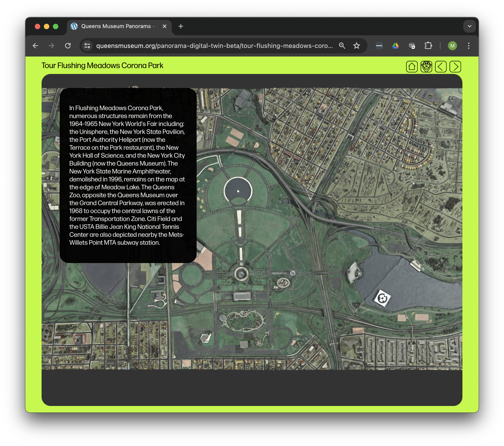Image resolution: width=504 pixels, height=446 pixels.
Task: Open the Extensions puzzle menu
Action: (x=428, y=46)
